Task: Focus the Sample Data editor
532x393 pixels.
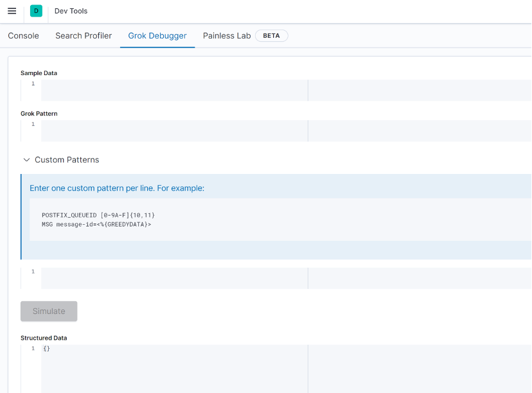Action: click(x=286, y=90)
